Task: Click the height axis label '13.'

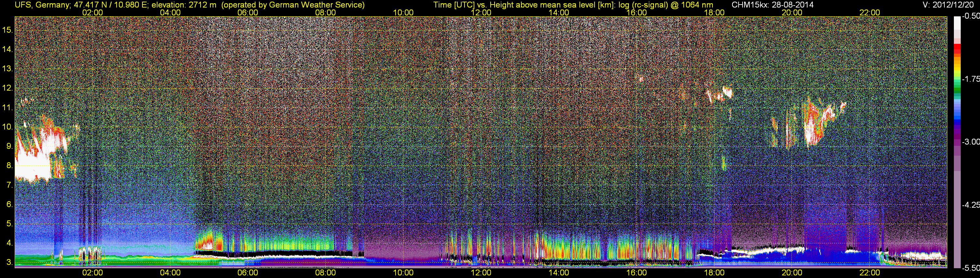Action: click(8, 69)
